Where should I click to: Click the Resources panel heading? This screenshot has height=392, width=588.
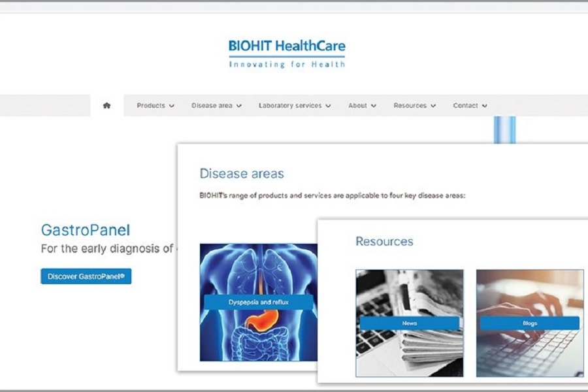pos(384,241)
